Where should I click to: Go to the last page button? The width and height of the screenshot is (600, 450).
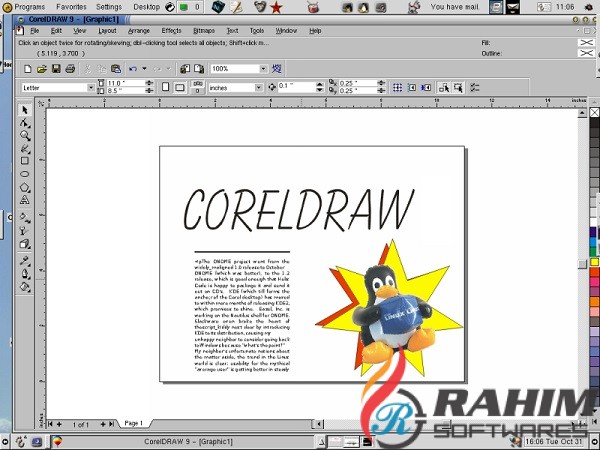point(111,424)
